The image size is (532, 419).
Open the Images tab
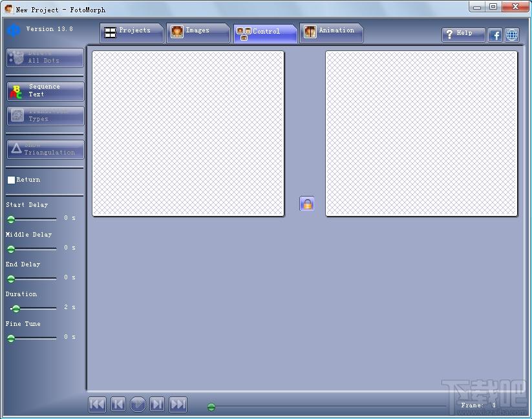point(198,33)
